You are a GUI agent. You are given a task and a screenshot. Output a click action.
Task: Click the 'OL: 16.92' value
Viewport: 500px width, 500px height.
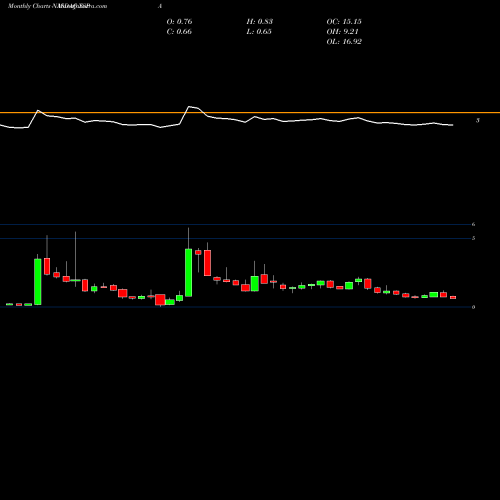pos(344,42)
